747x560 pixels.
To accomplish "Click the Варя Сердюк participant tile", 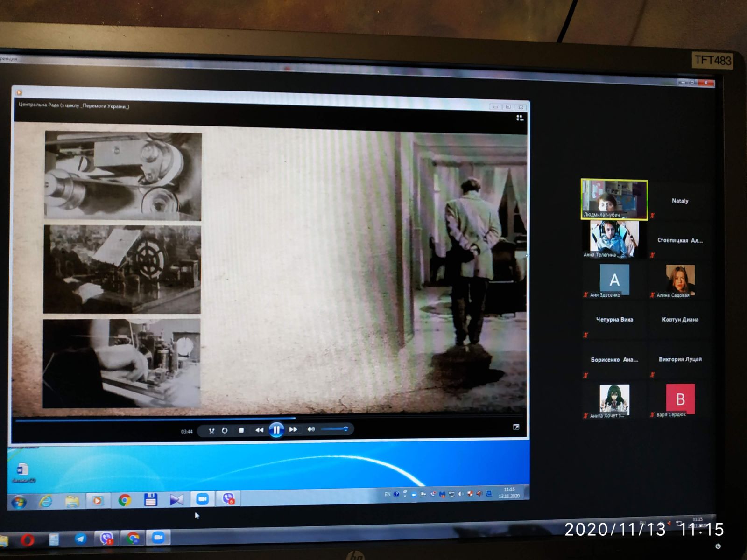I will click(x=680, y=399).
